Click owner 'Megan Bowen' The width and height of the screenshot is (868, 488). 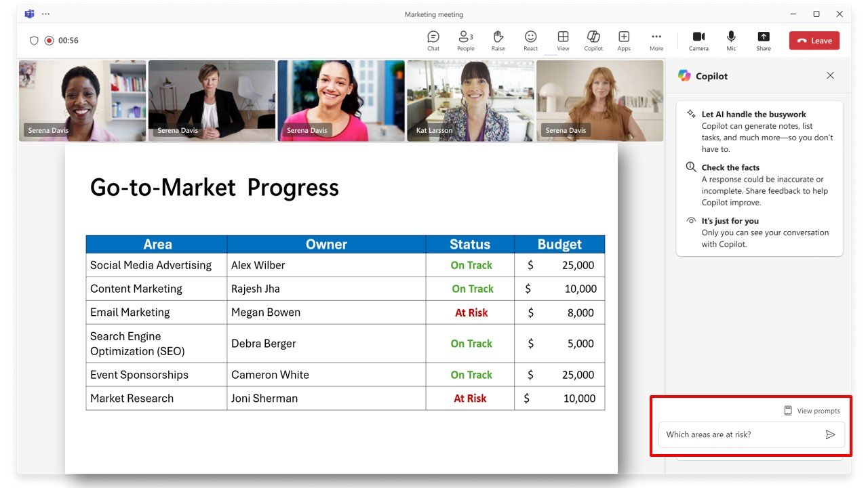(266, 312)
